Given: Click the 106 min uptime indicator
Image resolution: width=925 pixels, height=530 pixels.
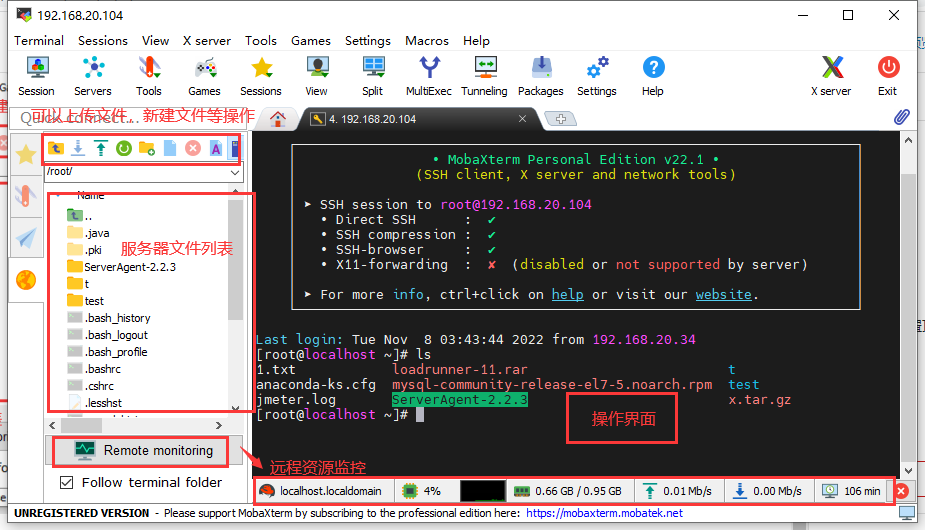Looking at the screenshot, I should [852, 491].
